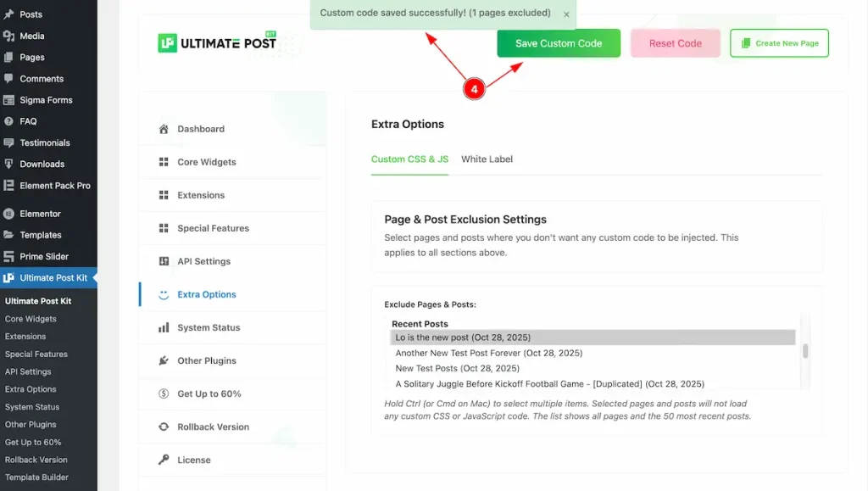Click the API Settings icon
Image resolution: width=868 pixels, height=491 pixels.
(164, 261)
